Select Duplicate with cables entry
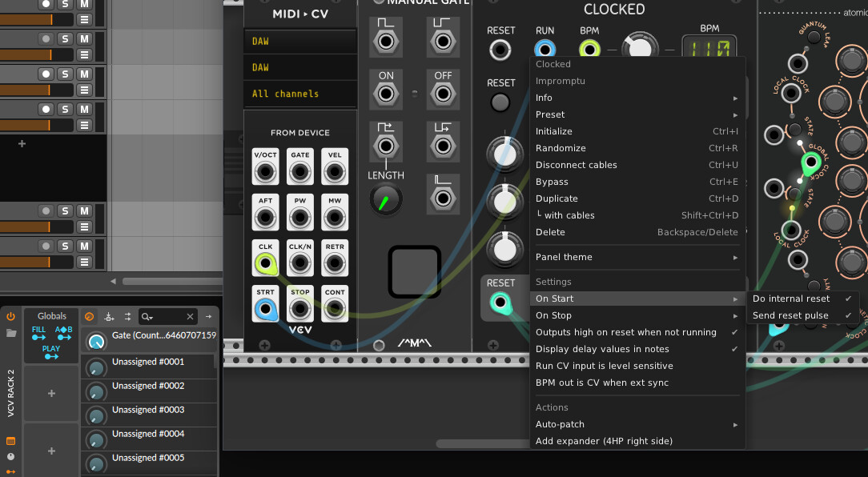The image size is (868, 477). (637, 215)
